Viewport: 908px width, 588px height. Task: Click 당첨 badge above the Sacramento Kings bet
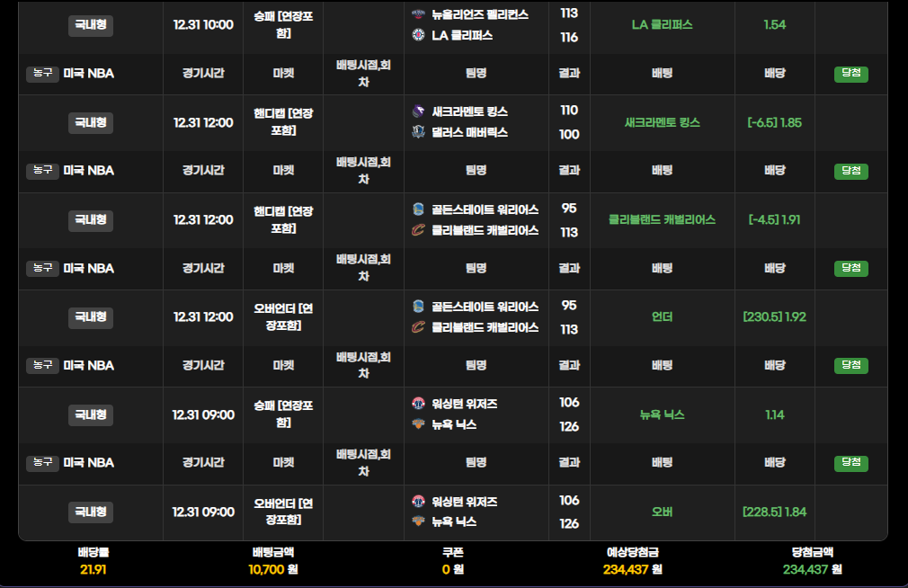850,74
